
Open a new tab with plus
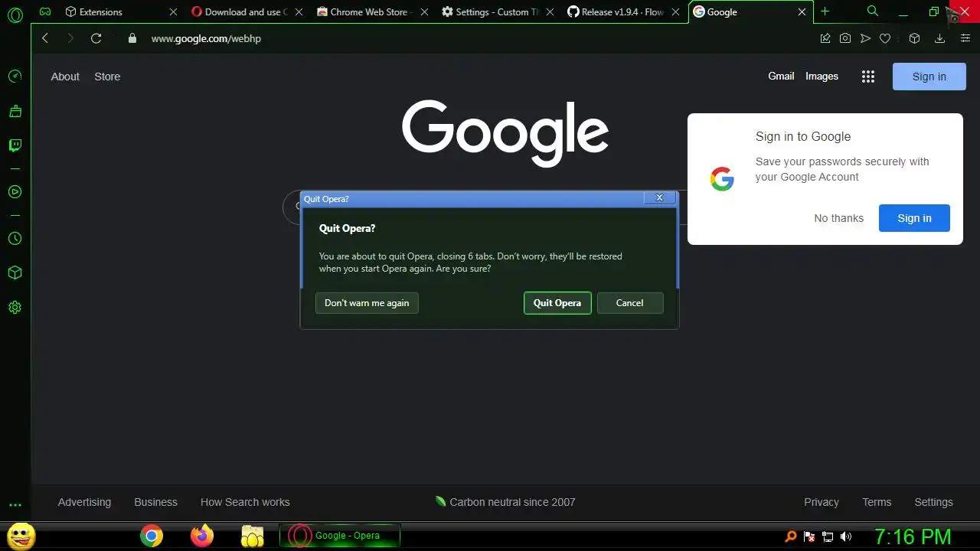[825, 11]
